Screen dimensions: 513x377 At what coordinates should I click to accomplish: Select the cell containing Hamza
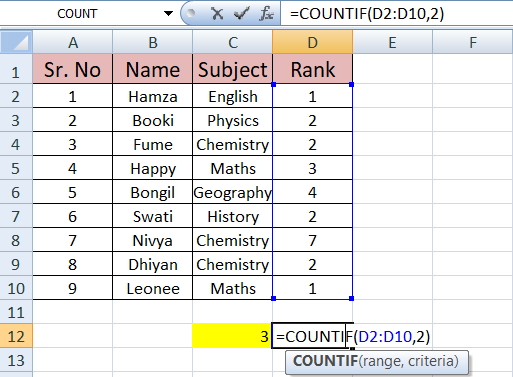(x=153, y=96)
